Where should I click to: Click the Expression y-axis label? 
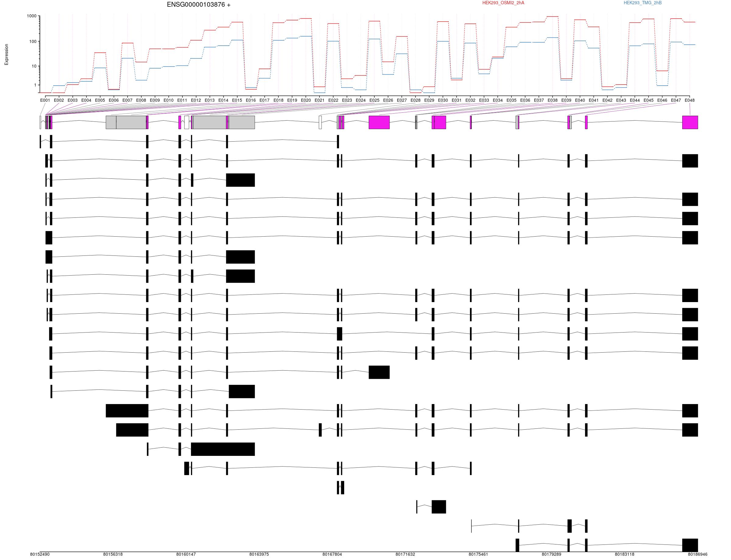pos(6,54)
